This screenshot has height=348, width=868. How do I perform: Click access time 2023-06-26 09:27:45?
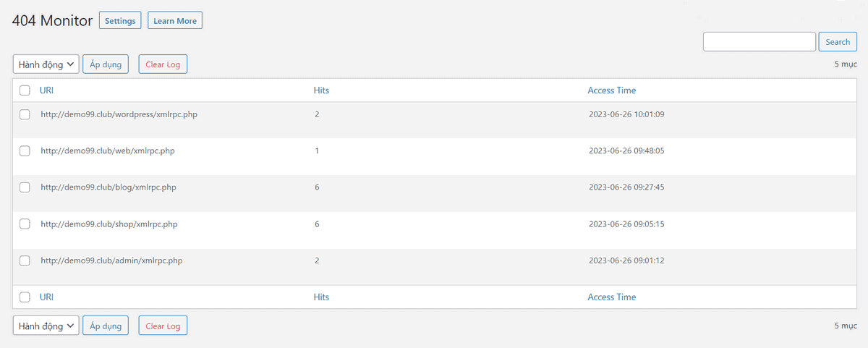pos(626,187)
